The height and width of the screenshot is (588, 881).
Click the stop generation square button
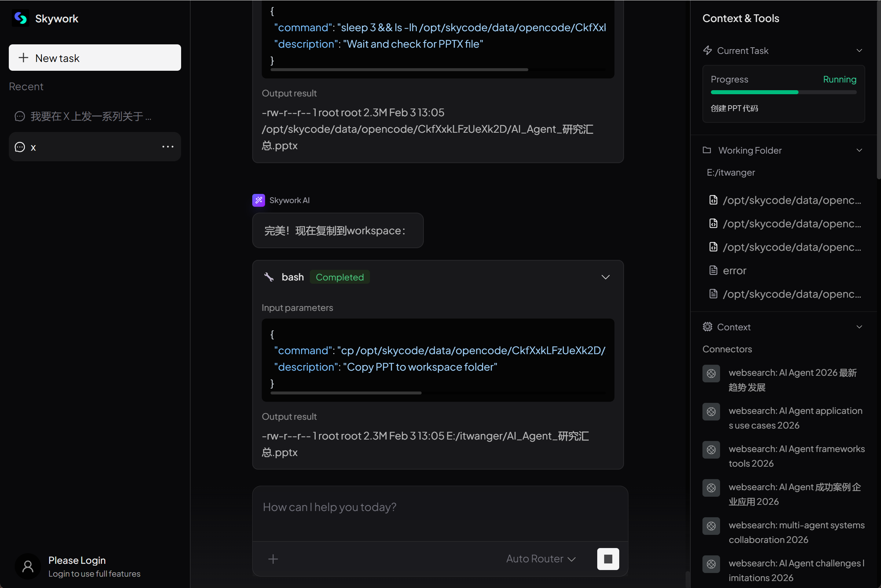click(607, 559)
